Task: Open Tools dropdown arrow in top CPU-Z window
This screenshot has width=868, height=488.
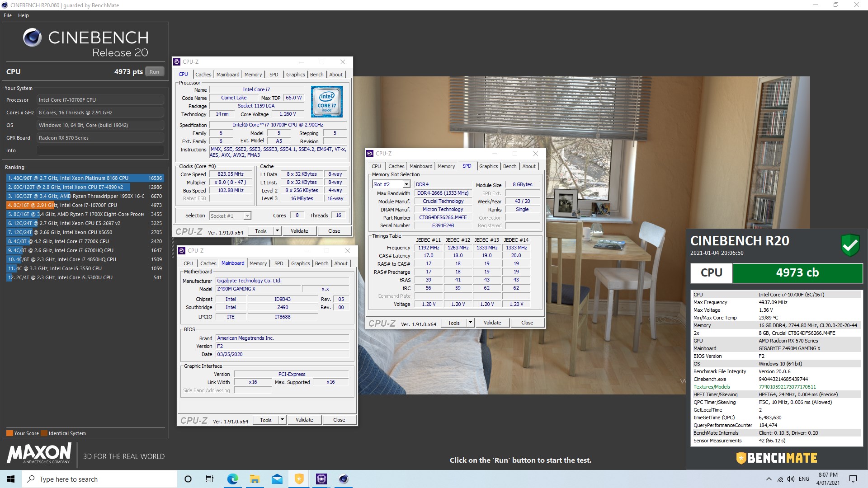Action: pyautogui.click(x=277, y=231)
